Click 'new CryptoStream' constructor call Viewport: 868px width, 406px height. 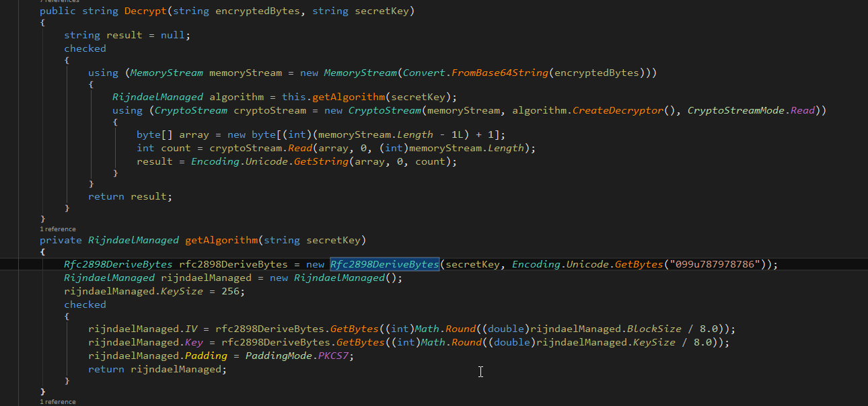[372, 110]
